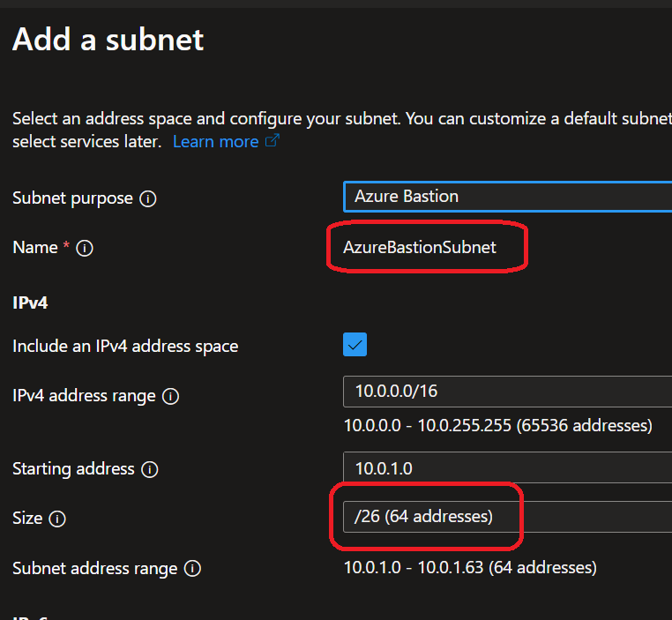This screenshot has width=672, height=620.
Task: Click the Add a subnet heading
Action: [x=108, y=39]
